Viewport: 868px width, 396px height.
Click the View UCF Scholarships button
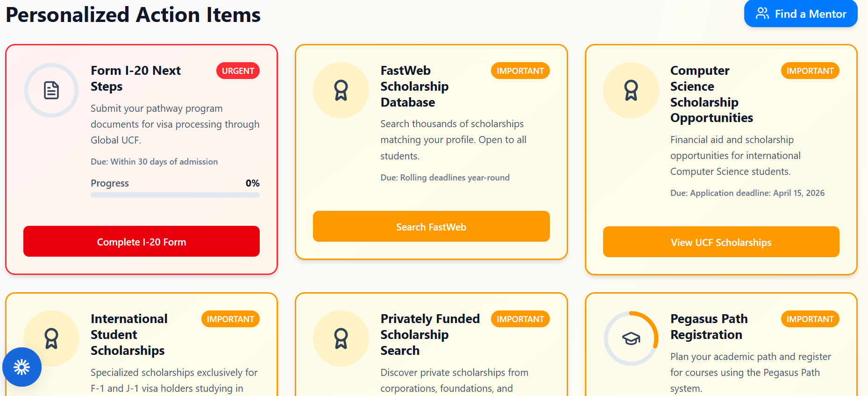[721, 242]
